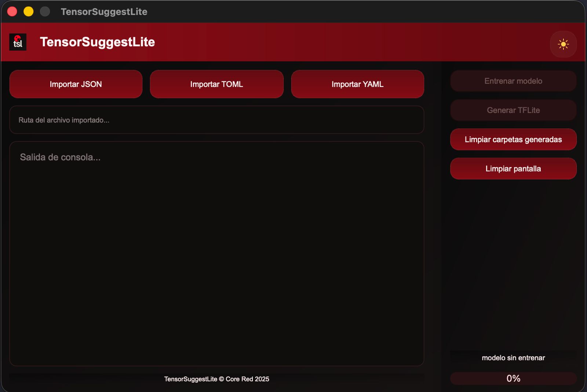Screen dimensions: 587x392
Task: Click the tsl app logo icon
Action: point(17,42)
